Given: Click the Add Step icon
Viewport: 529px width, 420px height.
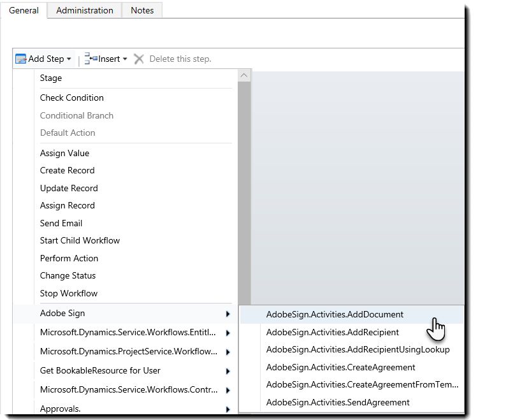Looking at the screenshot, I should [x=20, y=59].
